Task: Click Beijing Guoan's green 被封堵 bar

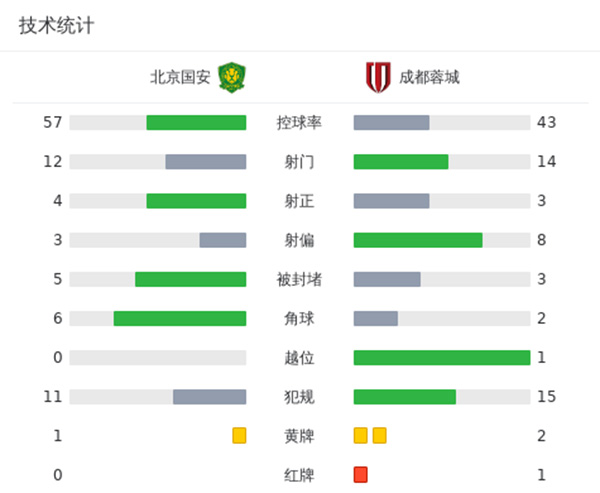Action: (x=190, y=279)
